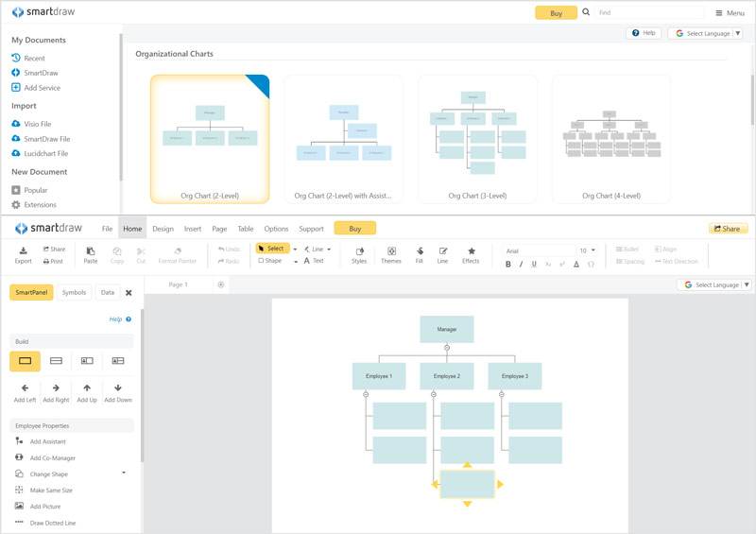Image resolution: width=756 pixels, height=534 pixels.
Task: Open the Line tool dropdown arrow
Action: click(329, 250)
